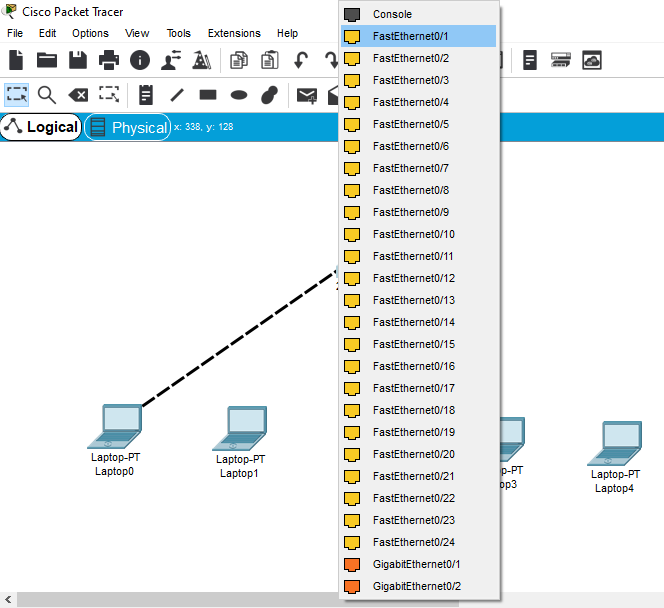Viewport: 664px width, 608px height.
Task: Select port GigabitEthernet0/1
Action: tap(418, 564)
